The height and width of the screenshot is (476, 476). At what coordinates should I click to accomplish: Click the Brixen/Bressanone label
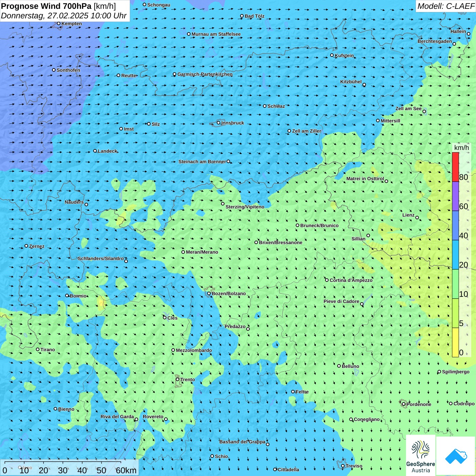[x=280, y=242]
